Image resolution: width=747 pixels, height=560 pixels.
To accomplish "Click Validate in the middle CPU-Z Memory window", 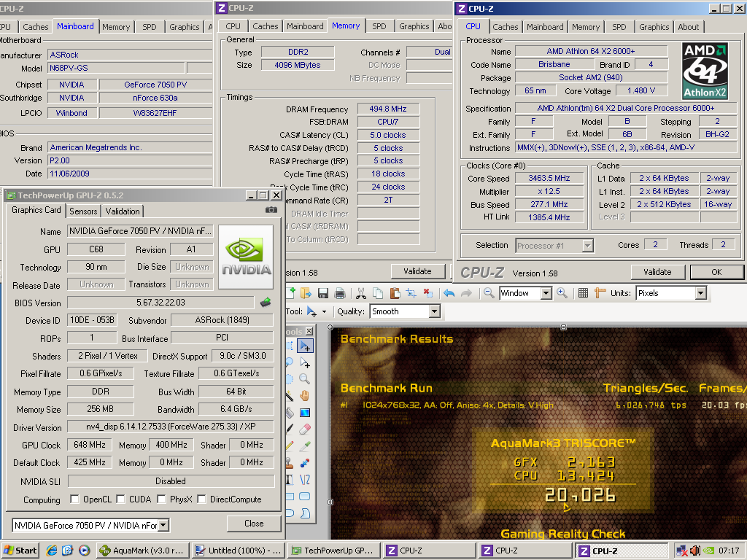I will tap(418, 271).
